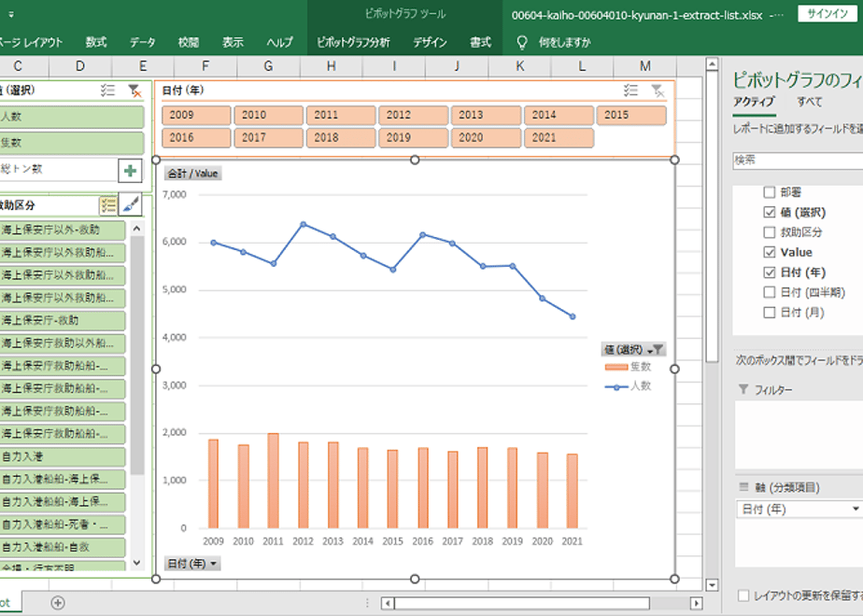Click the 合計 / Value field button
Screen dimensions: 863x616
point(192,174)
